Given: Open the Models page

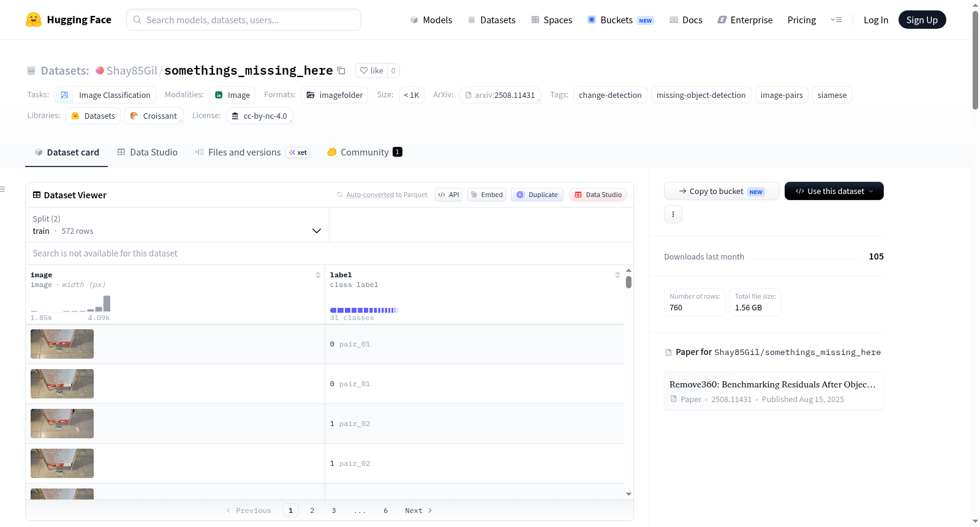Looking at the screenshot, I should coord(431,20).
